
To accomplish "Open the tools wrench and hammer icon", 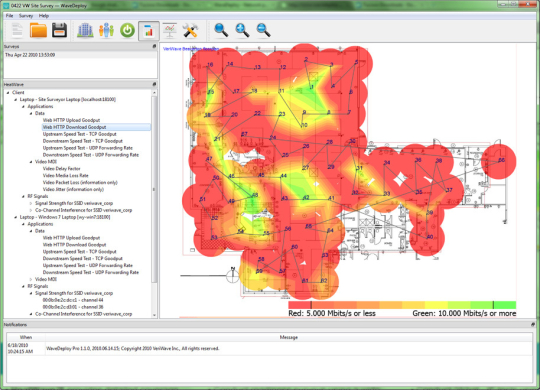I will (190, 30).
